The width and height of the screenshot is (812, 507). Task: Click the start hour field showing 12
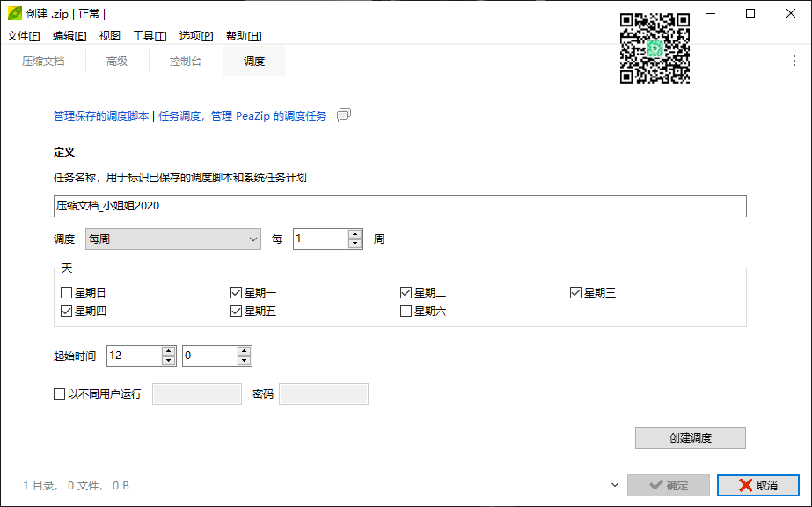point(135,356)
